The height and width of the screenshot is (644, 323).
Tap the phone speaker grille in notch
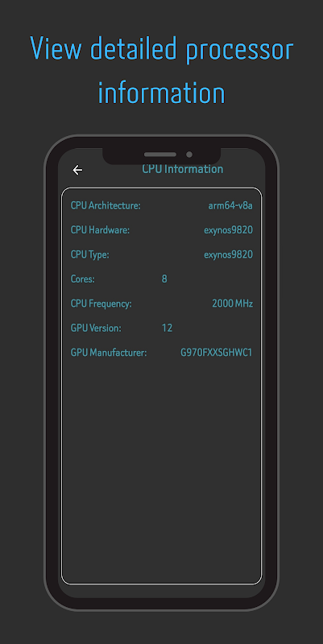click(159, 155)
